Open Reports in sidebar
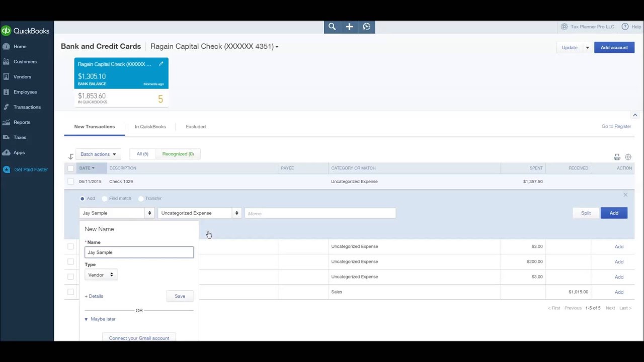 [22, 122]
